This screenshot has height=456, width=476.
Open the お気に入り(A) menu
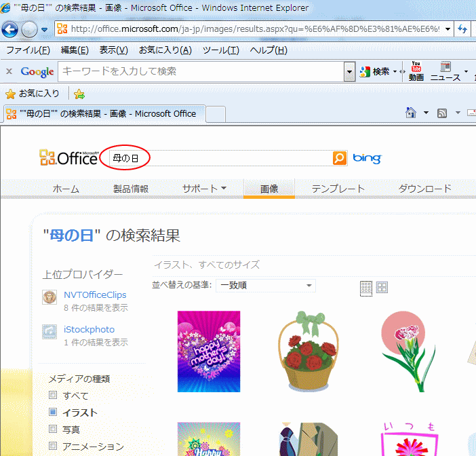click(x=165, y=50)
